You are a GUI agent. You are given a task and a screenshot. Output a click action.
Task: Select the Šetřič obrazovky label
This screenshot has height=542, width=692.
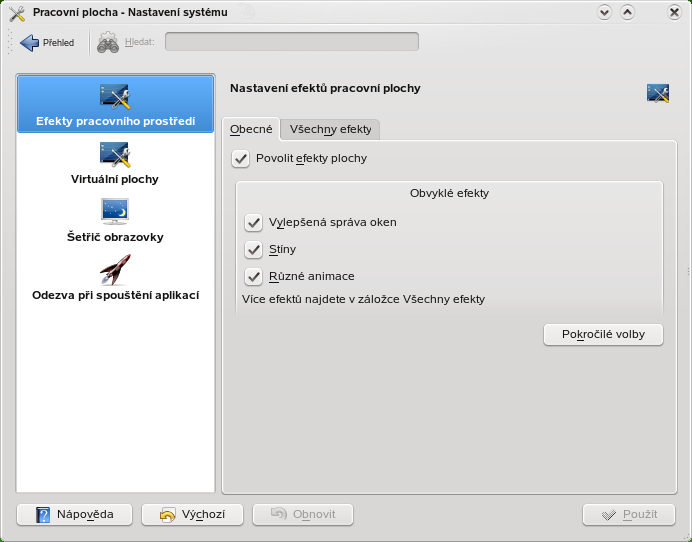(x=115, y=237)
